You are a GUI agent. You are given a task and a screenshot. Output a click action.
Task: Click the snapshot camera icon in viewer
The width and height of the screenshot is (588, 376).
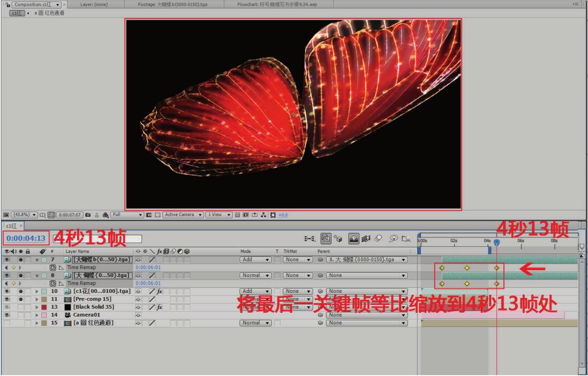[x=88, y=215]
